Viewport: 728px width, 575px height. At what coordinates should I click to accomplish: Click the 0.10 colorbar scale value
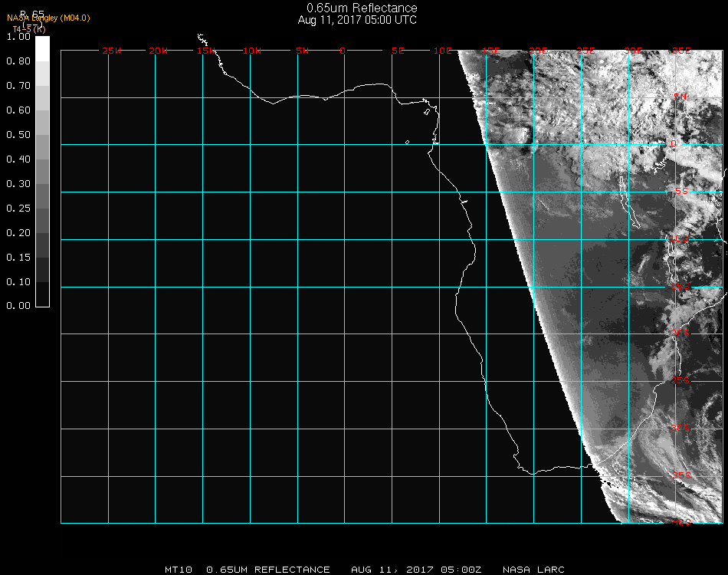coord(18,282)
